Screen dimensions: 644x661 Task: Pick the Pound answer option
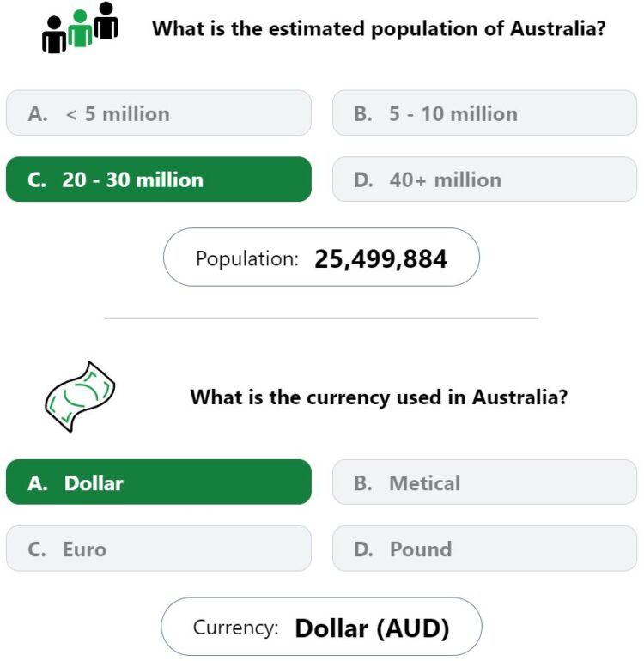484,549
